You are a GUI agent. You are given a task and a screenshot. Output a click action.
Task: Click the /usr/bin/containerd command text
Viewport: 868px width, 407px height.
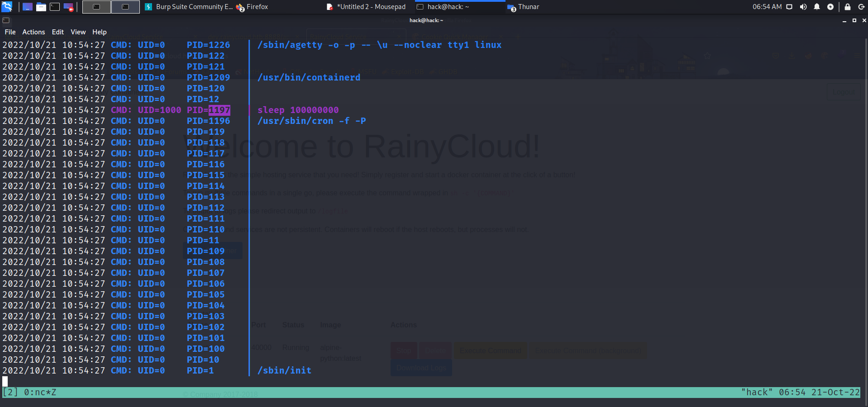point(309,77)
